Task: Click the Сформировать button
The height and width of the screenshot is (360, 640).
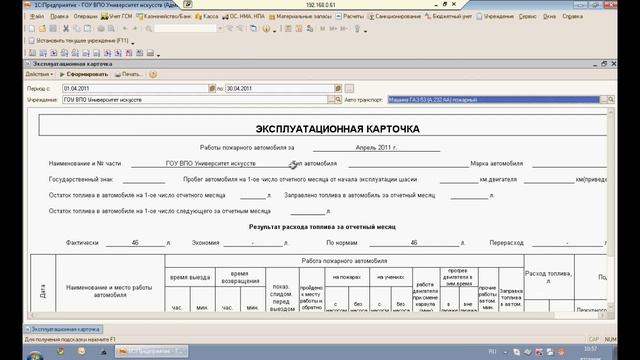Action: pos(84,74)
